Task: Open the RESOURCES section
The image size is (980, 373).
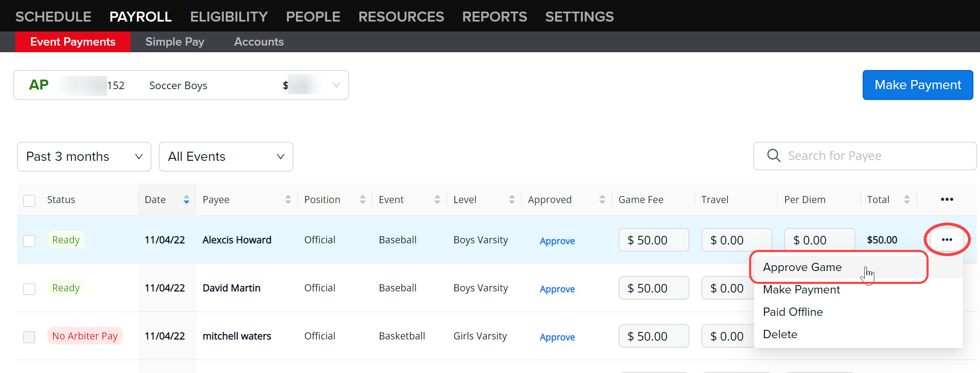Action: pos(401,17)
